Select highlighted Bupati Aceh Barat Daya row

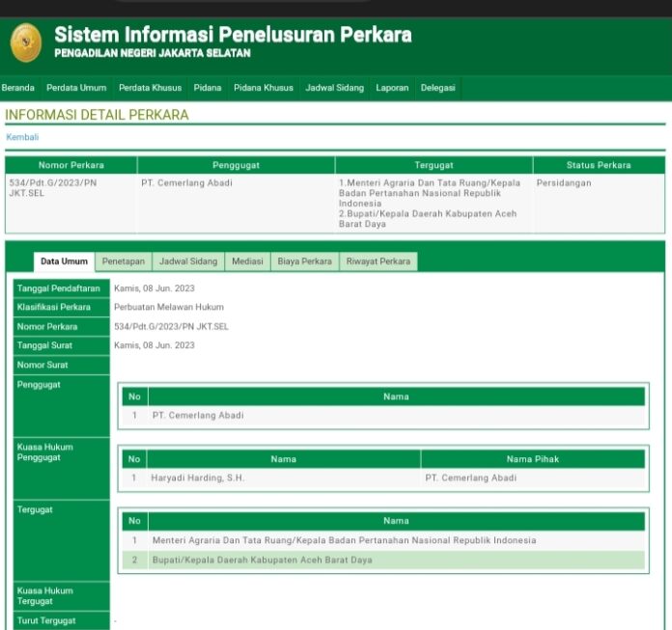[262, 560]
